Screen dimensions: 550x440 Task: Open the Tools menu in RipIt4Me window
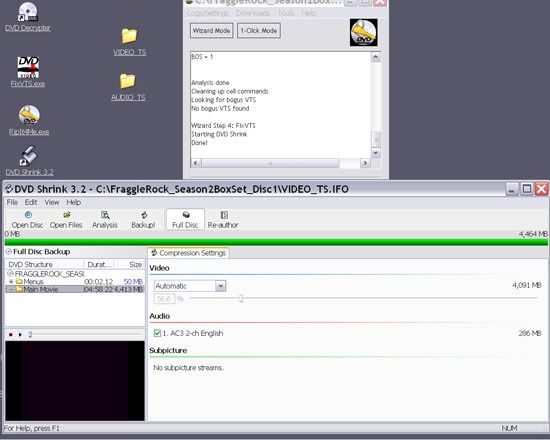pos(286,13)
